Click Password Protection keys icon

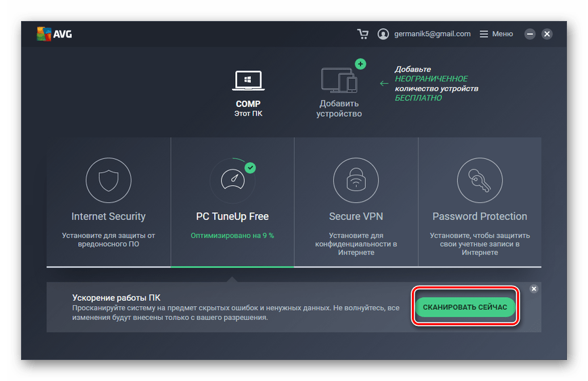pos(480,180)
